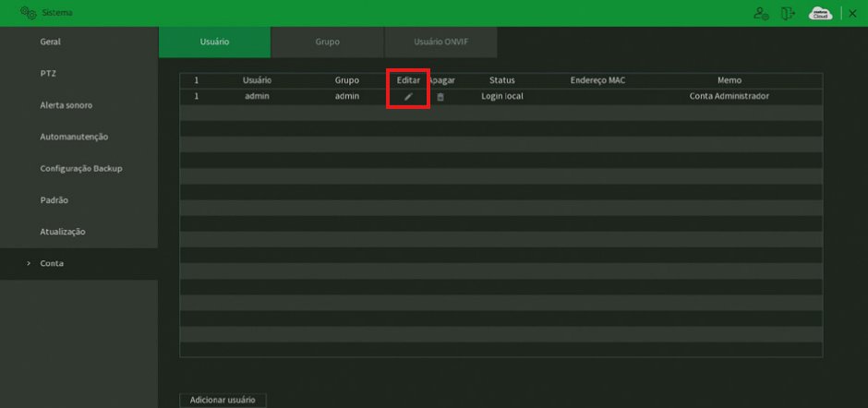This screenshot has height=408, width=868.
Task: Go to Alerta sonoro settings
Action: coord(66,105)
